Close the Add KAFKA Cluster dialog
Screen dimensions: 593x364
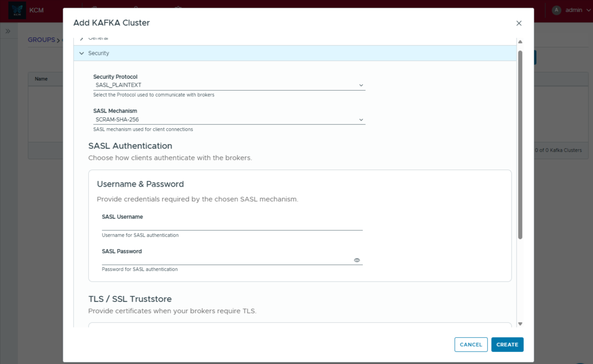coord(518,23)
